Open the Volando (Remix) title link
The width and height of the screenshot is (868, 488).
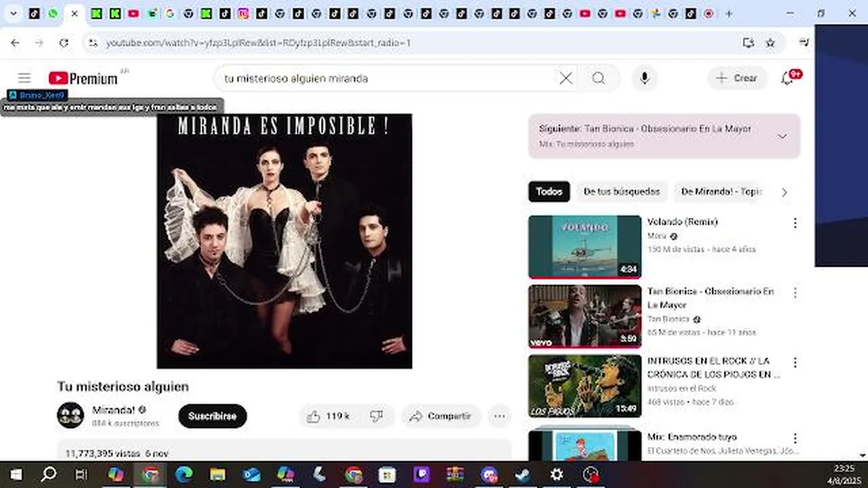(x=682, y=222)
